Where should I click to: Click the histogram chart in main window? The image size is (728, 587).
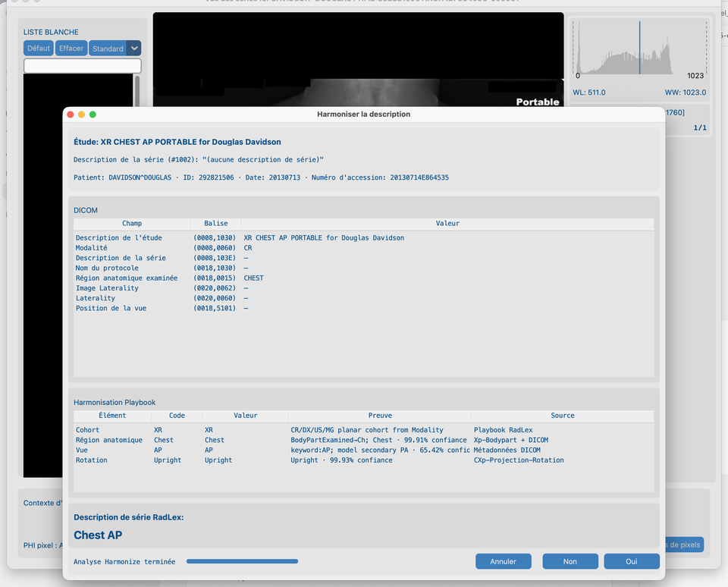pyautogui.click(x=640, y=49)
